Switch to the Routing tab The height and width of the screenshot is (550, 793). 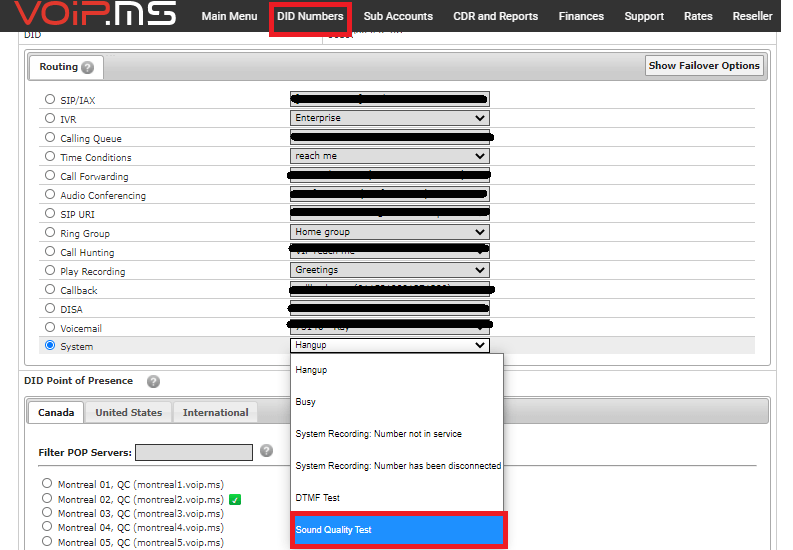[x=66, y=67]
